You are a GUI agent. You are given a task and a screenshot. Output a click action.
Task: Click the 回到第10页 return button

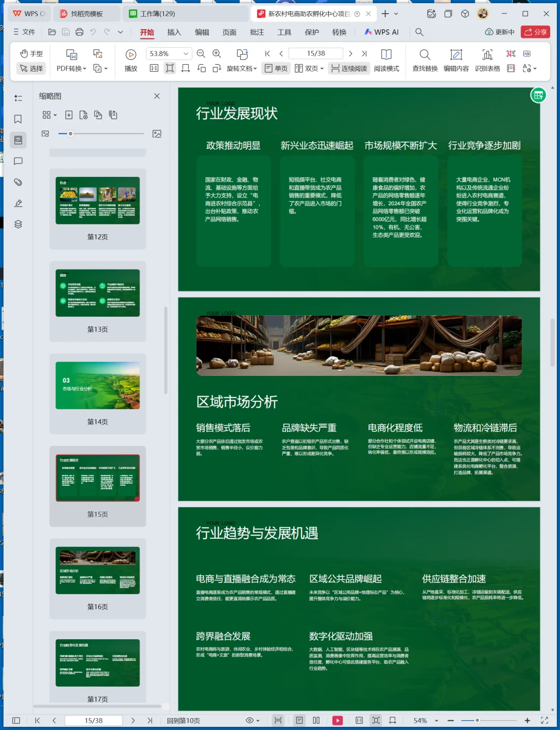[184, 720]
